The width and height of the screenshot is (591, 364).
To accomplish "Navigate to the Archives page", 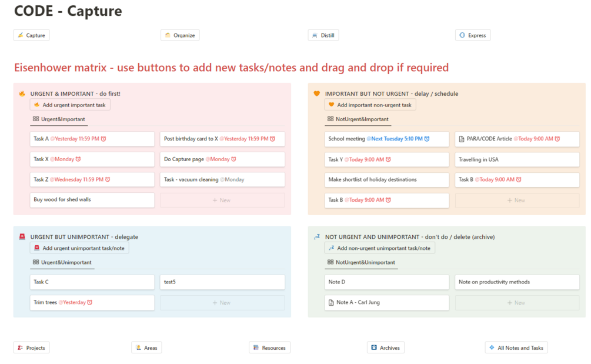I will click(x=385, y=348).
